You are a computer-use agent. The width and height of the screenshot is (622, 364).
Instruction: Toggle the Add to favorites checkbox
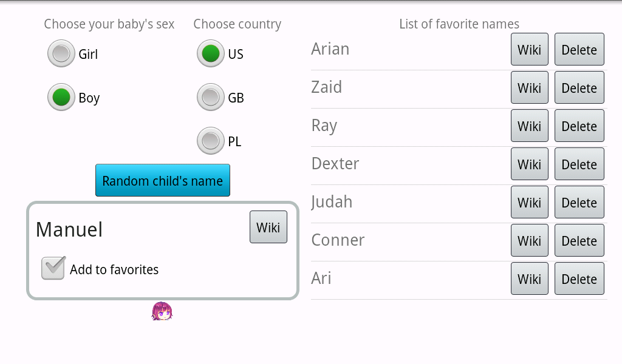(x=53, y=269)
